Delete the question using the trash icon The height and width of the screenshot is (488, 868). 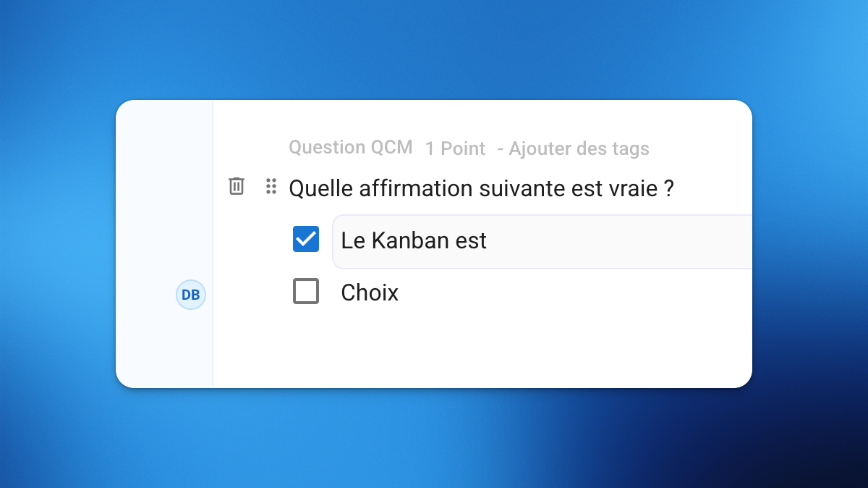pyautogui.click(x=237, y=186)
